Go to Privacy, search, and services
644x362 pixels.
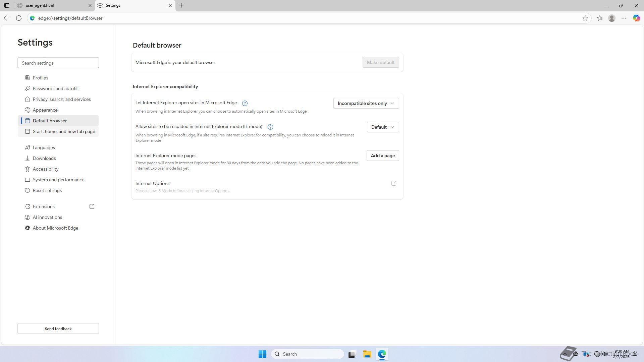coord(62,99)
